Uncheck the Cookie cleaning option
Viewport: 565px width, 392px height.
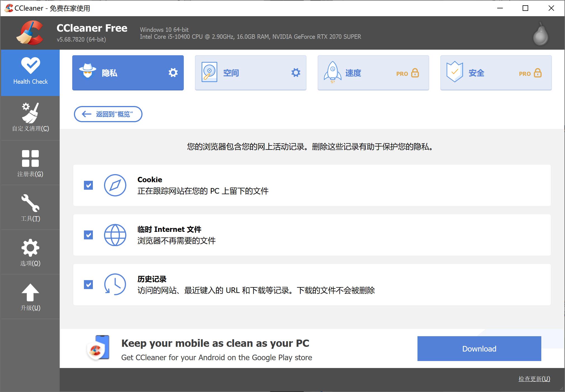pos(88,185)
